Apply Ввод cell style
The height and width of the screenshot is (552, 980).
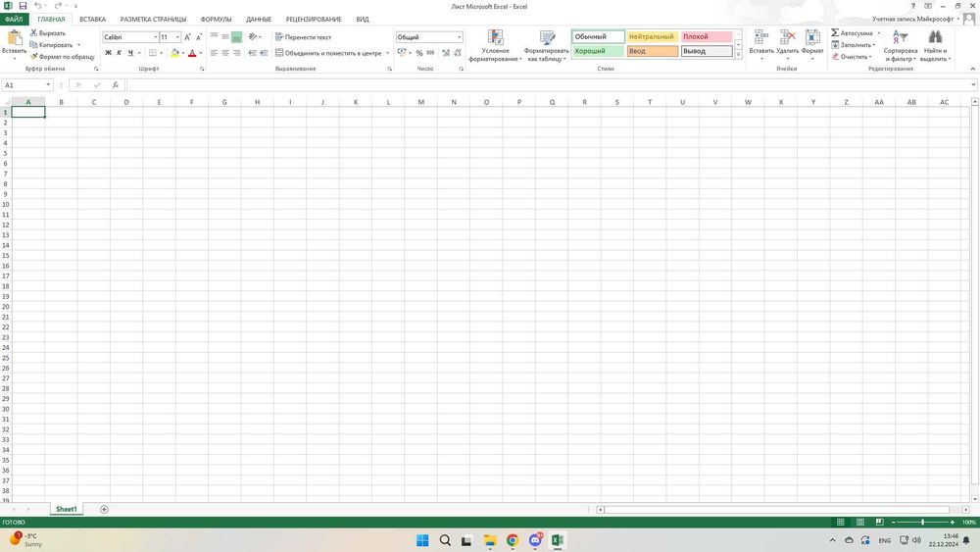pos(652,51)
